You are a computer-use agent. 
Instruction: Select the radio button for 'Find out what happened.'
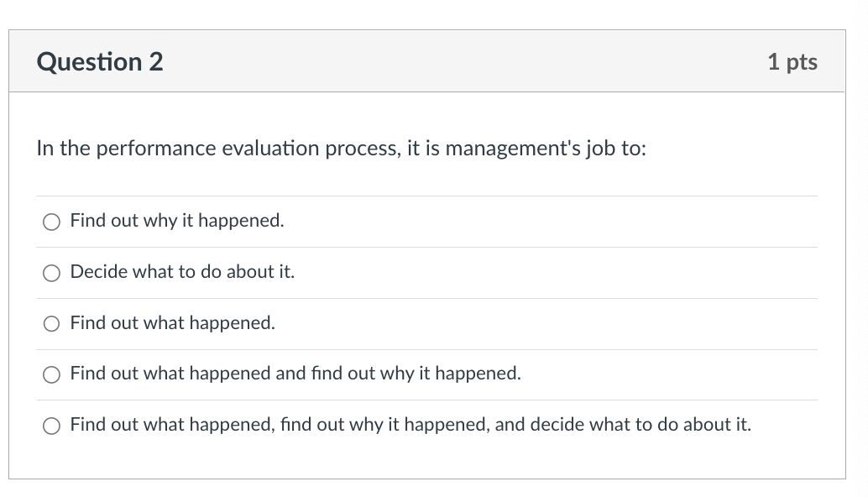click(51, 323)
